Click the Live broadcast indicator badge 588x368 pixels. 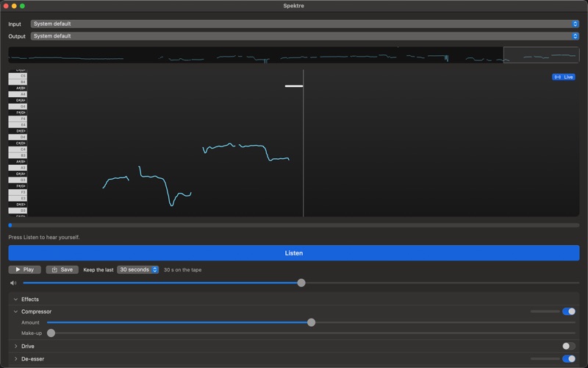[x=563, y=77]
